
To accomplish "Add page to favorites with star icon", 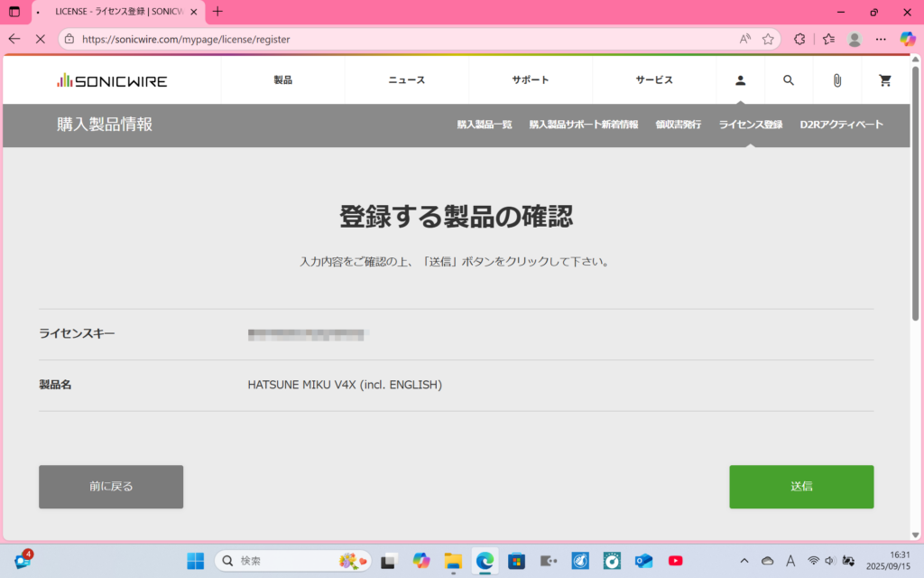I will click(768, 40).
